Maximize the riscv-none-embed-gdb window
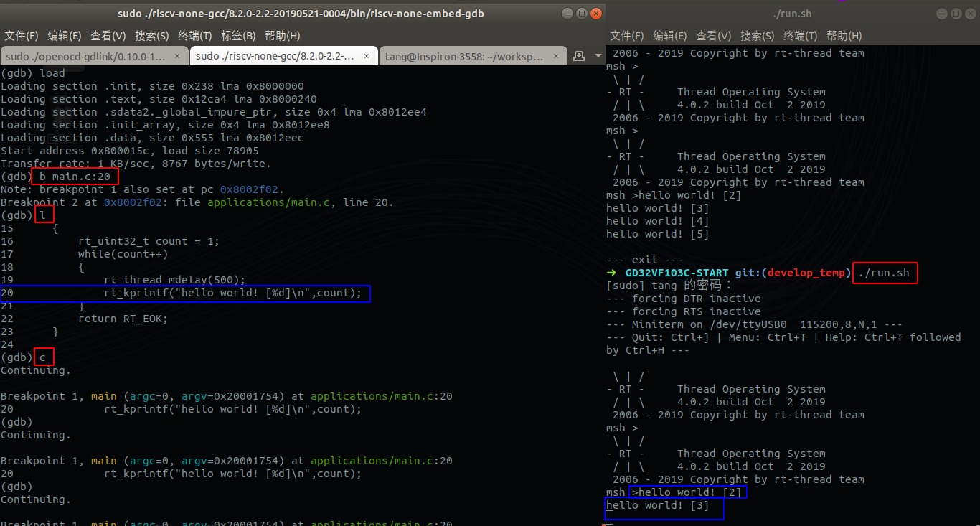The image size is (980, 526). click(x=582, y=14)
